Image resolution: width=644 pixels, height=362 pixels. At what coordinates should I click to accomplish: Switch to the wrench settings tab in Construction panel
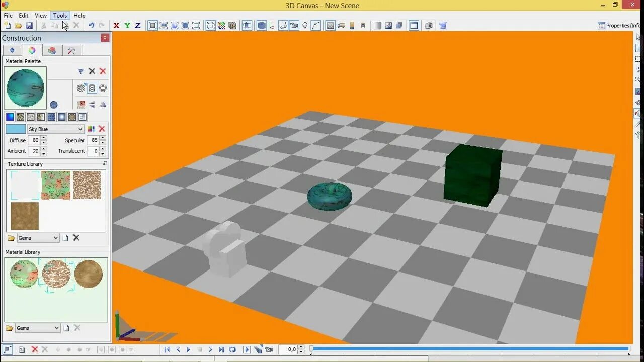71,50
